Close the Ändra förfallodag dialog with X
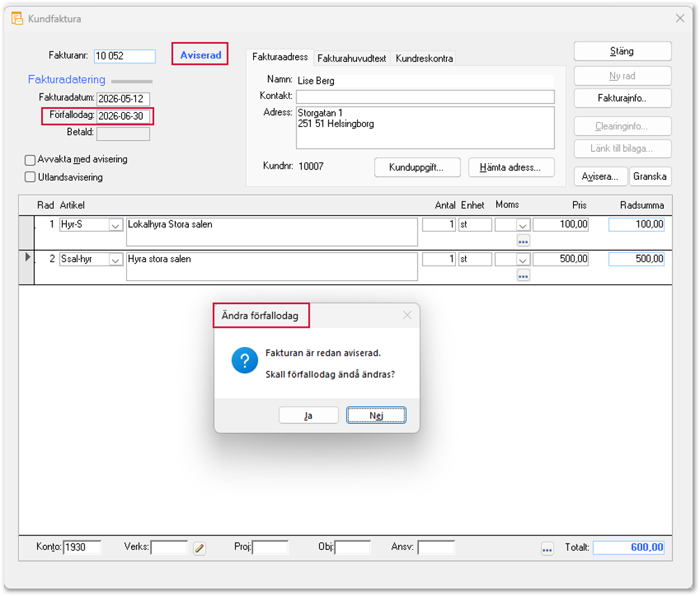The image size is (700, 596). click(x=407, y=315)
